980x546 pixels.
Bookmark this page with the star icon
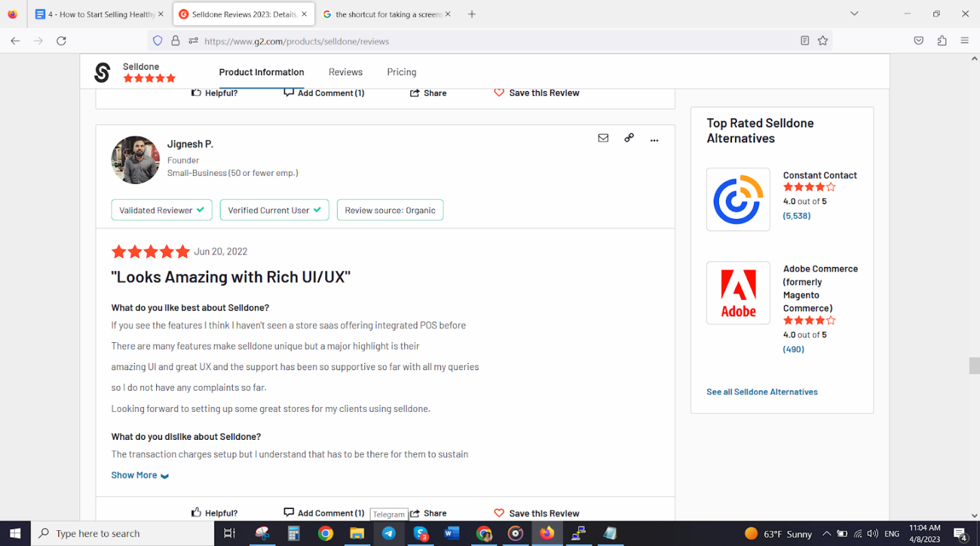(822, 41)
